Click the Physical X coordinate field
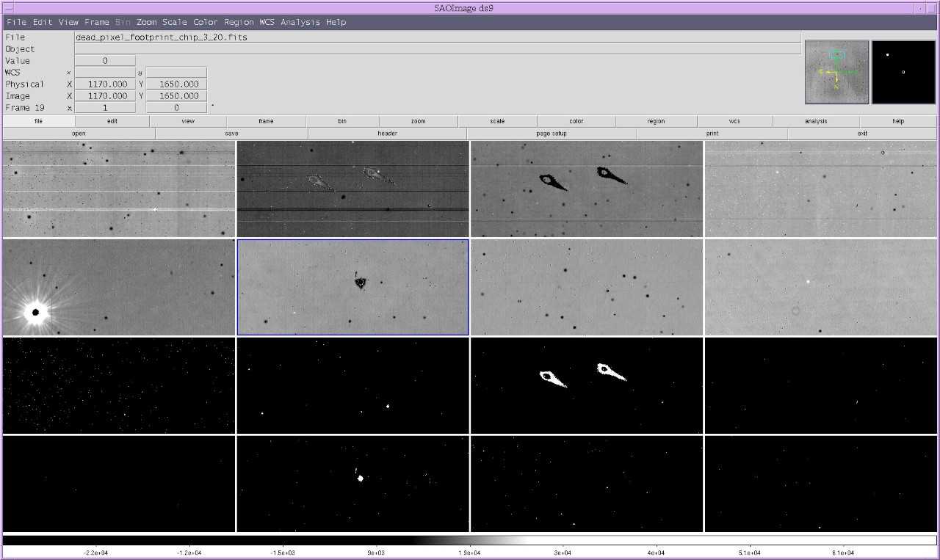Screen dimensions: 940x560 tap(104, 84)
